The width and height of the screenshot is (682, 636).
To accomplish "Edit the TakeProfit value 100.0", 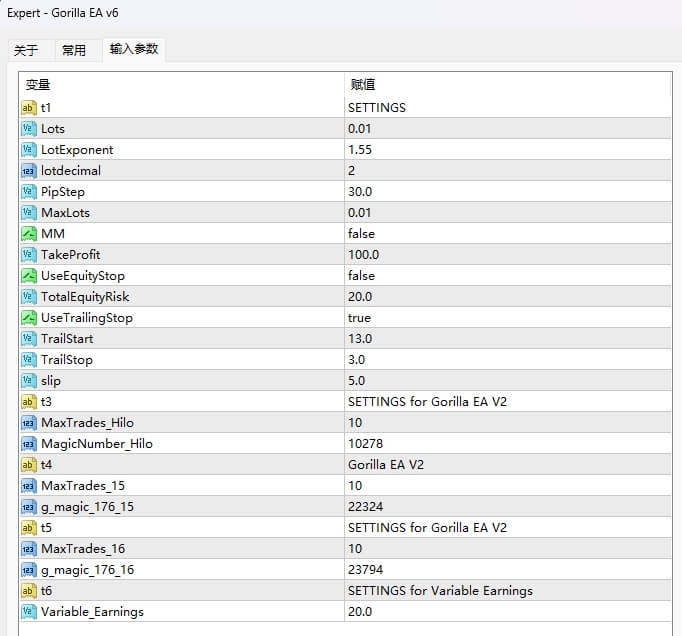I will point(506,254).
